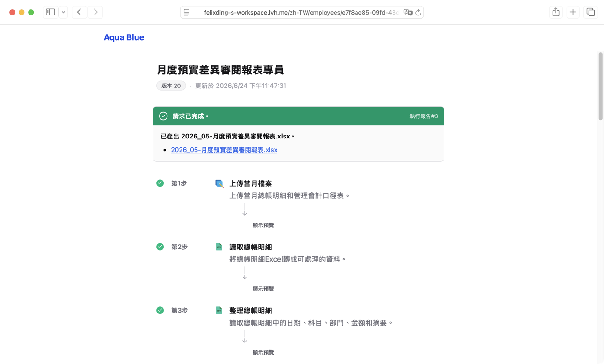The image size is (604, 364).
Task: Reload the current page
Action: (418, 13)
